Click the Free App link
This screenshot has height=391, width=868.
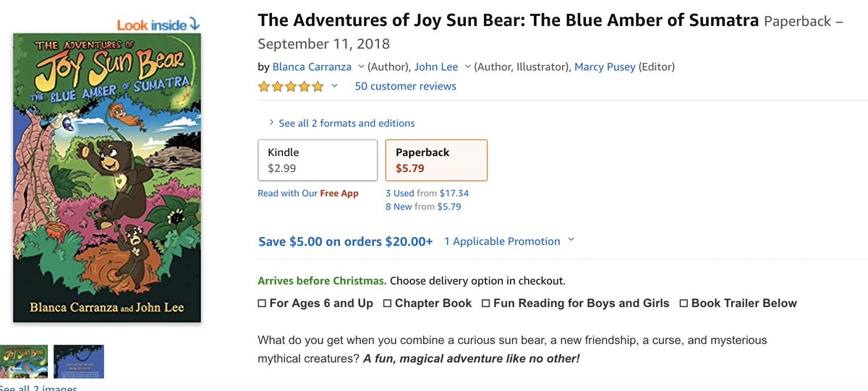click(339, 193)
